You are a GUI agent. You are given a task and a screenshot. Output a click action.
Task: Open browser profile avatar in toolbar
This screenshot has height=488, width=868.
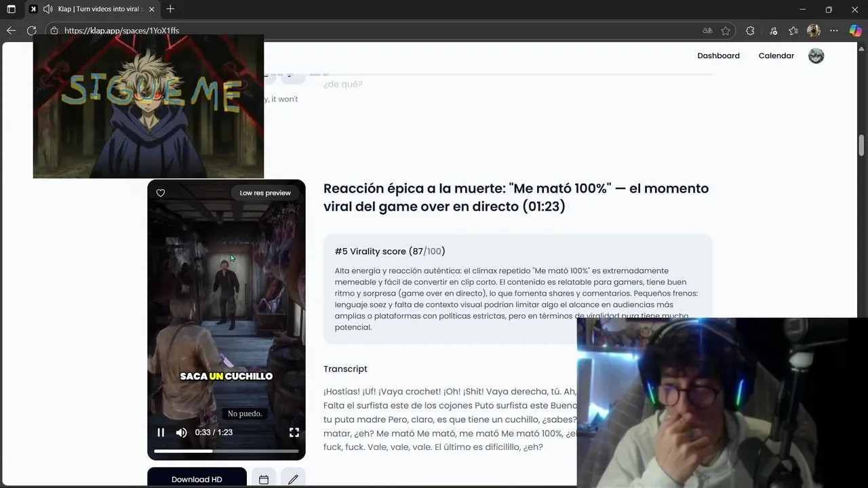click(814, 30)
